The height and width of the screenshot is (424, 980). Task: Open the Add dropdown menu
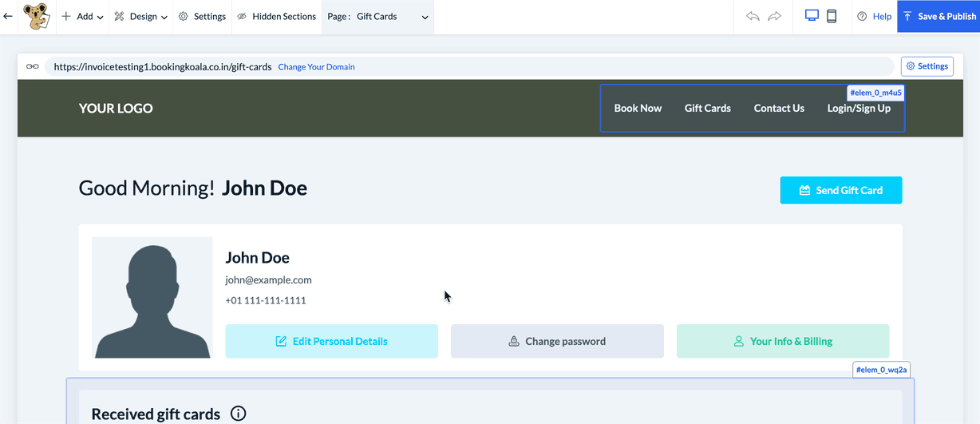coord(83,16)
